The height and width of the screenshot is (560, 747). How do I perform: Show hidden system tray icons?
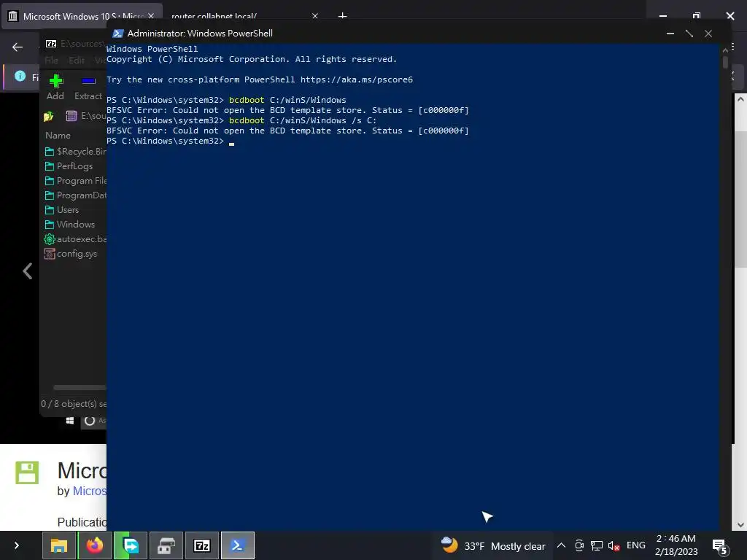pyautogui.click(x=561, y=545)
